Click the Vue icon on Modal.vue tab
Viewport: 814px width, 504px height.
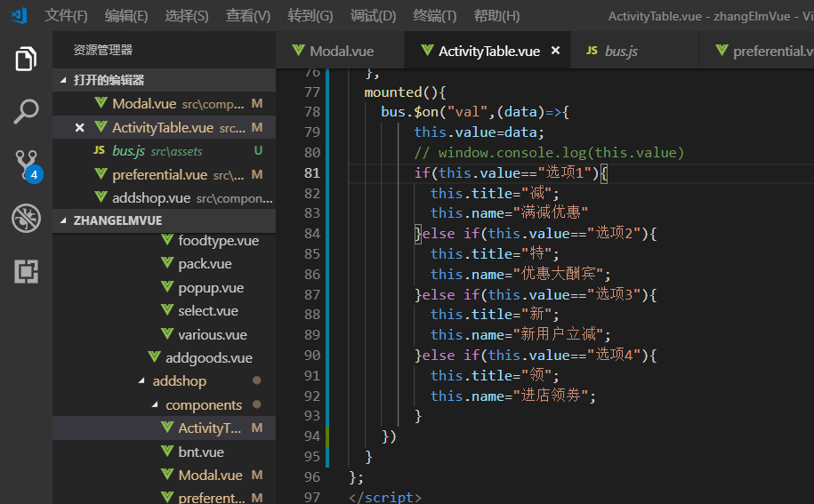pyautogui.click(x=299, y=51)
